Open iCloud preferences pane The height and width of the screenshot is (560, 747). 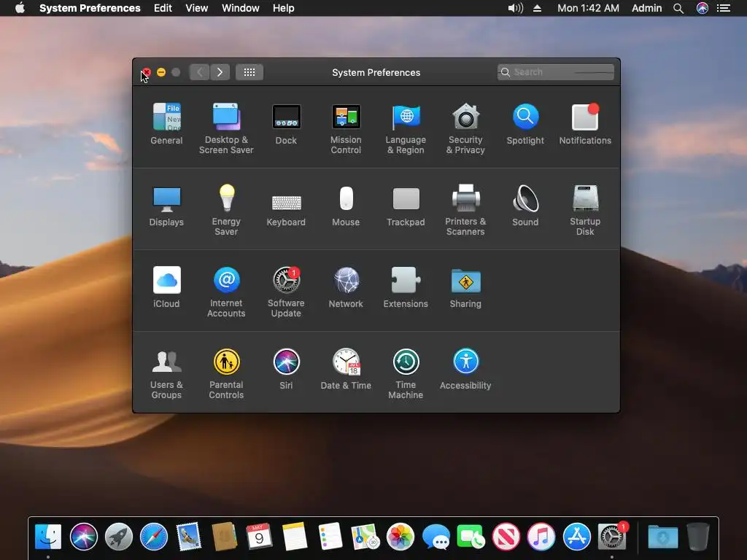(166, 287)
